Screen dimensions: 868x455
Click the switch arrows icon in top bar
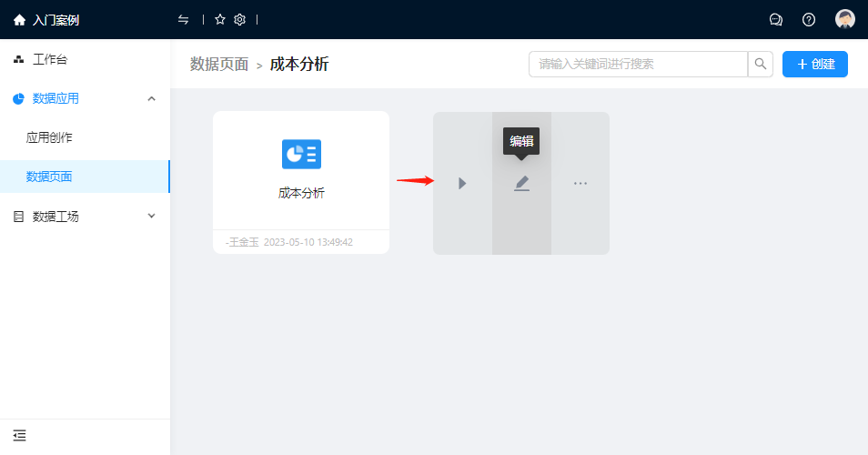pyautogui.click(x=184, y=19)
